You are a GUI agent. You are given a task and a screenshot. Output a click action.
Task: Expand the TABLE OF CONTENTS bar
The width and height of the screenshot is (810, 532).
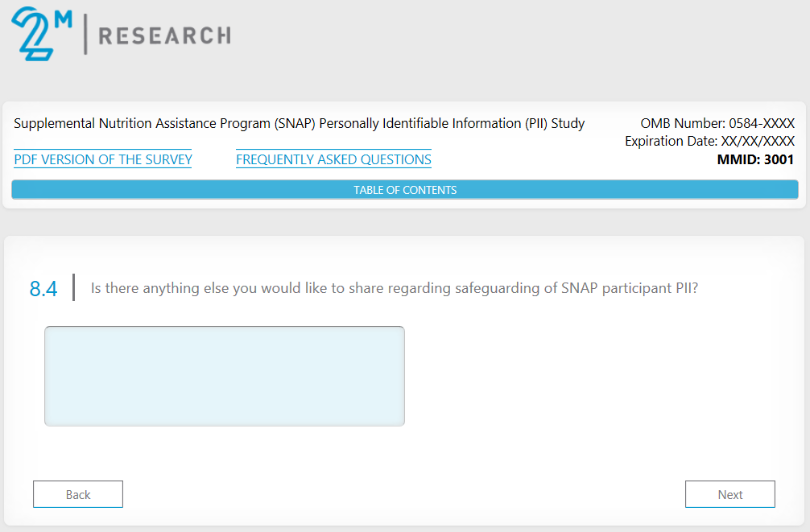405,190
